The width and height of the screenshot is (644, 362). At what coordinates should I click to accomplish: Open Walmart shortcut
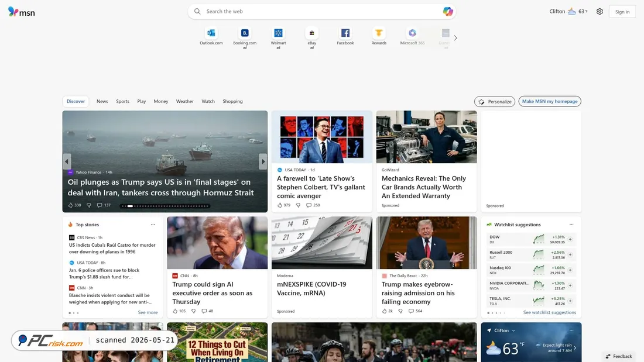(278, 38)
